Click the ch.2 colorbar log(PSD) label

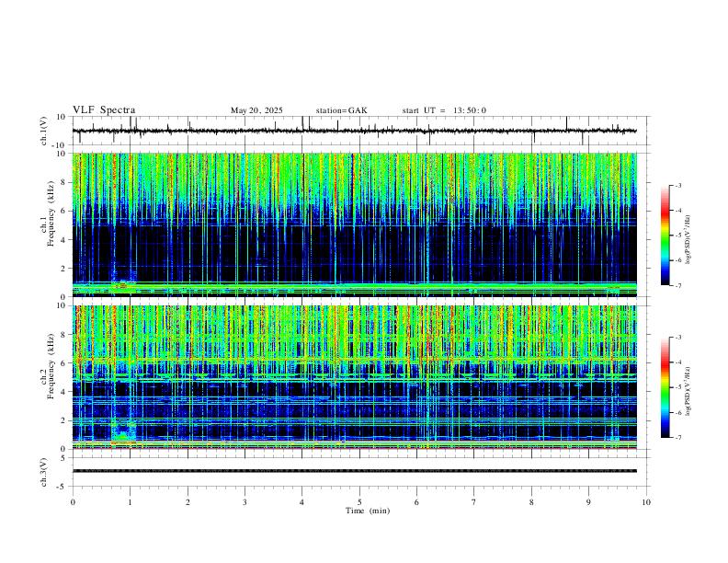pos(688,391)
